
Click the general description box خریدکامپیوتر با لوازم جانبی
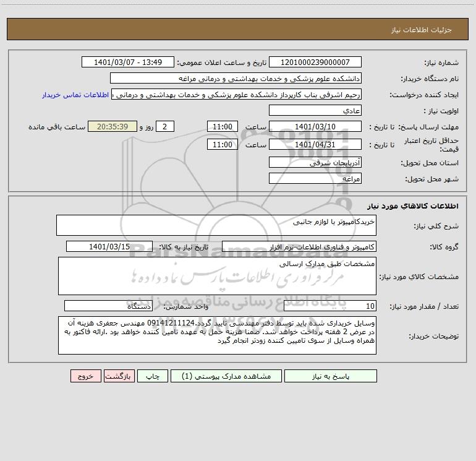coord(216,225)
